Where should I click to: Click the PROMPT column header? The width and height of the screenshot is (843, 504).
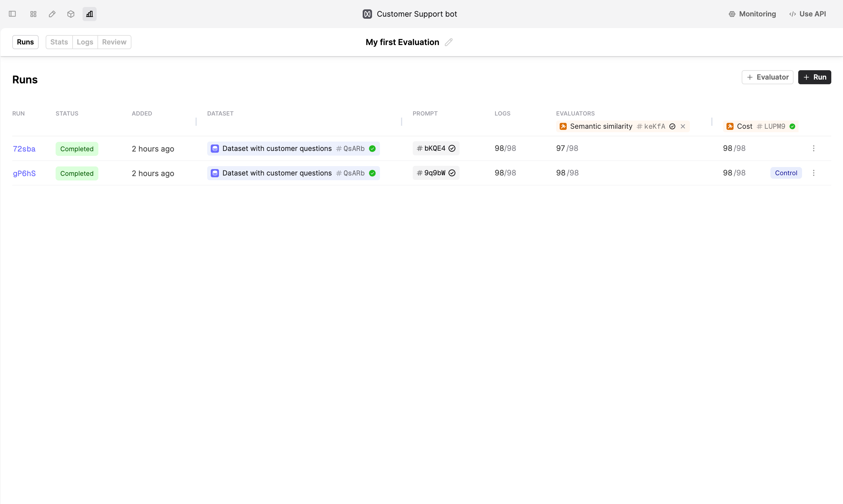tap(425, 113)
